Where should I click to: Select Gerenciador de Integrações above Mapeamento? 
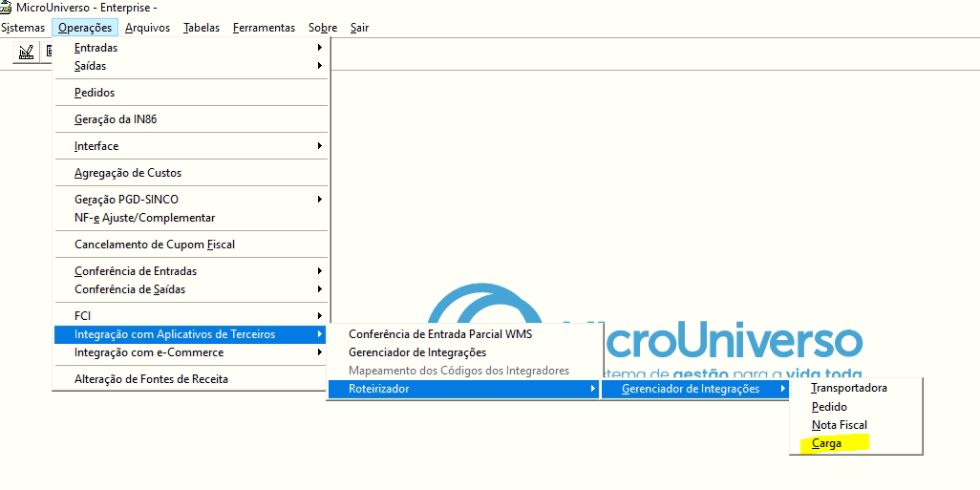tap(464, 352)
